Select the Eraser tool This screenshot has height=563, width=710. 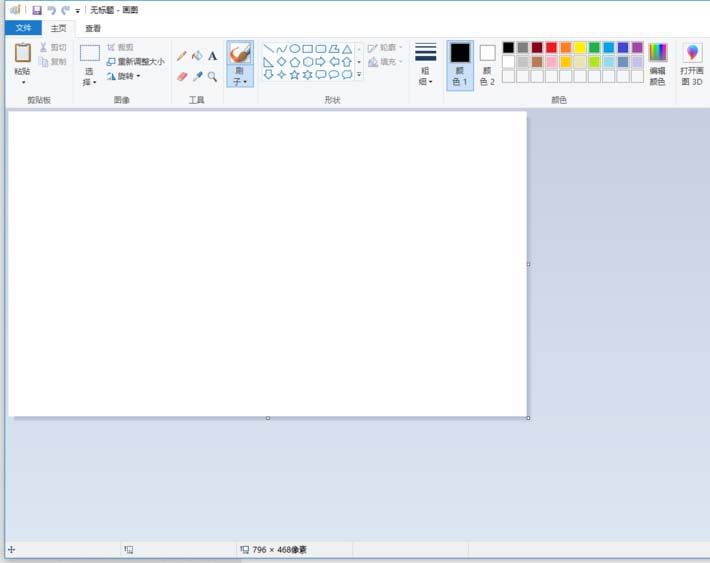coord(182,77)
